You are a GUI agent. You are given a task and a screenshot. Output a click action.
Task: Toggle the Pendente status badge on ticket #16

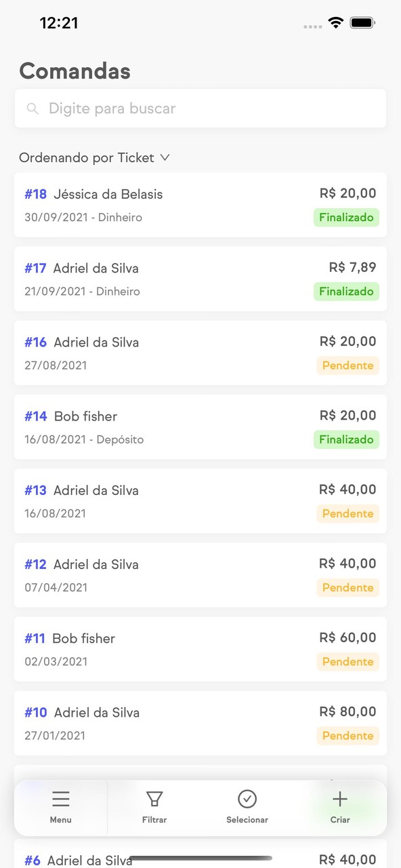point(347,365)
